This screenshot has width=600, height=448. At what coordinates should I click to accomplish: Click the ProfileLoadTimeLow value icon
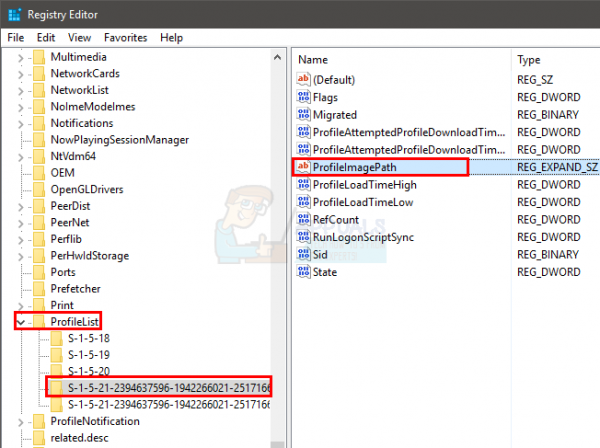pyautogui.click(x=303, y=202)
